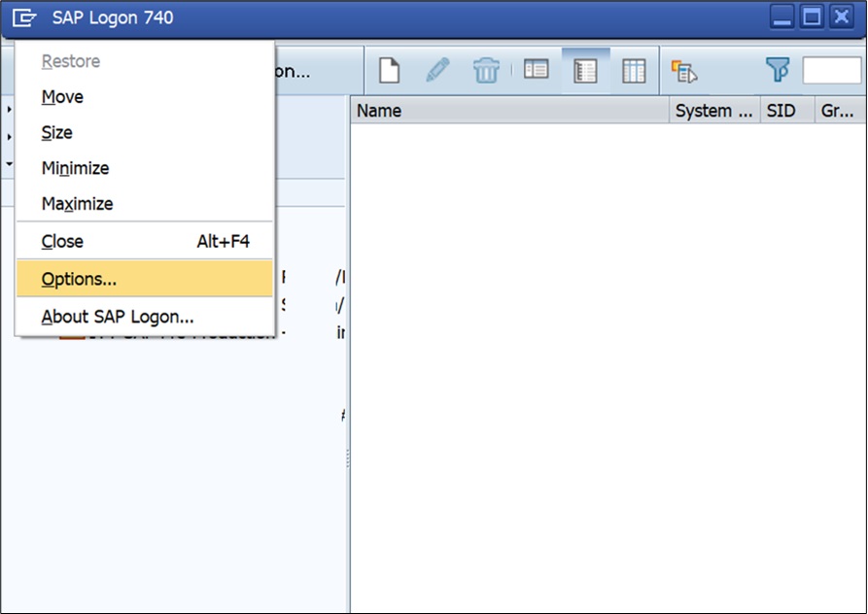The height and width of the screenshot is (614, 868).
Task: Choose Maximize from the system menu
Action: [x=144, y=203]
